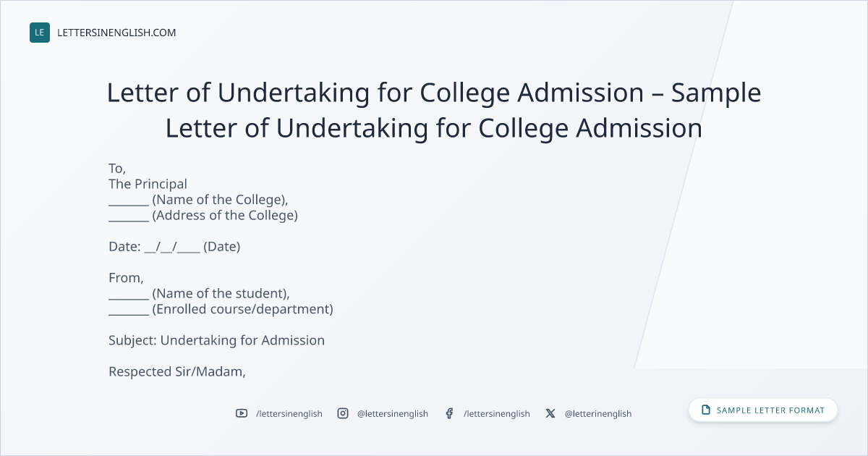Viewport: 868px width, 456px height.
Task: Open the /lettersinenglish YouTube handle
Action: pyautogui.click(x=289, y=413)
